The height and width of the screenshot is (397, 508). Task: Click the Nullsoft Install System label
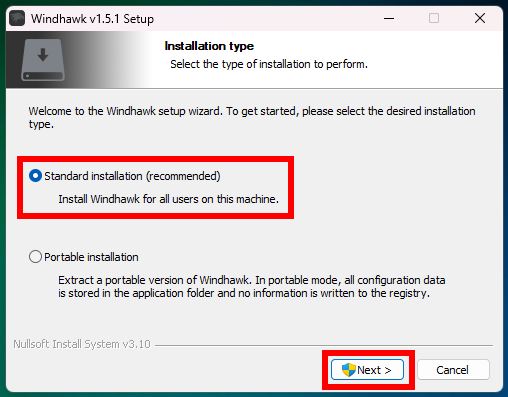[82, 344]
